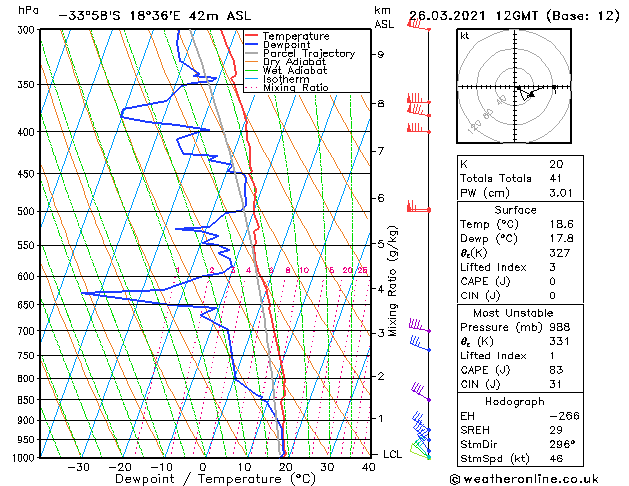This screenshot has width=629, height=486.
Task: Select the red wind barb at 500 hPa
Action: tap(419, 207)
